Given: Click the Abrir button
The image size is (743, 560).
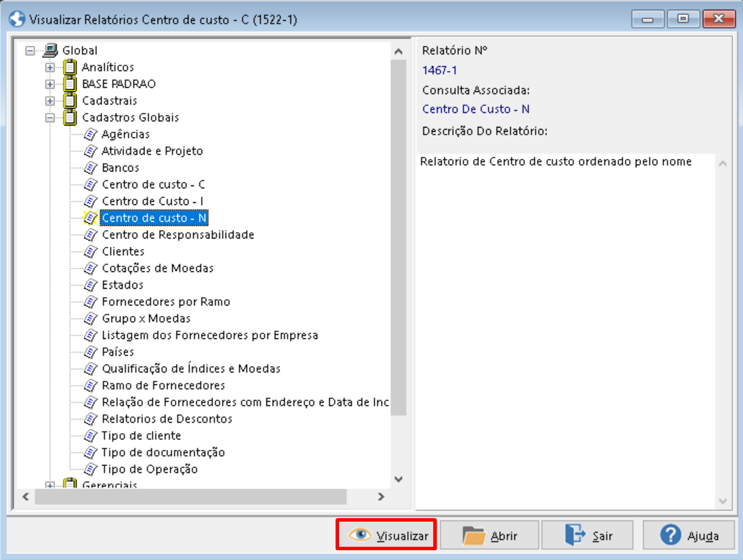Looking at the screenshot, I should (x=490, y=535).
